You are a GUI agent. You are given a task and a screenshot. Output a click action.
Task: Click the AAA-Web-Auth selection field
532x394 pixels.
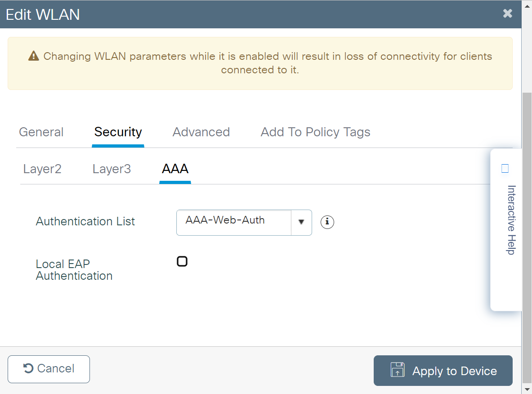tap(234, 222)
